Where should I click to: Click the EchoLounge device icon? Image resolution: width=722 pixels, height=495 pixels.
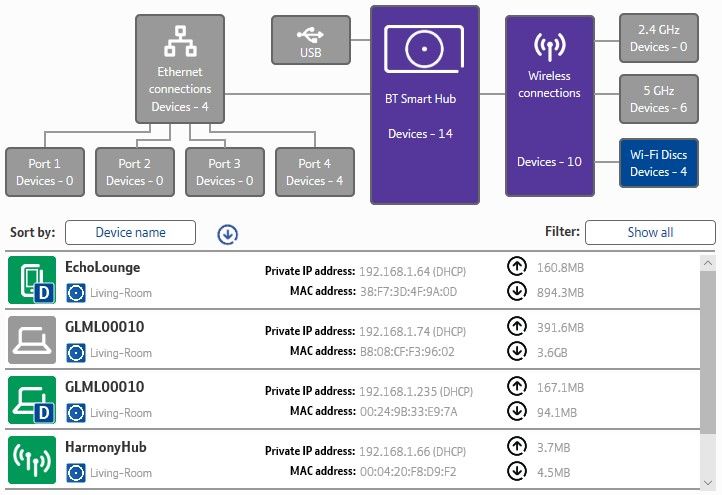(x=32, y=280)
